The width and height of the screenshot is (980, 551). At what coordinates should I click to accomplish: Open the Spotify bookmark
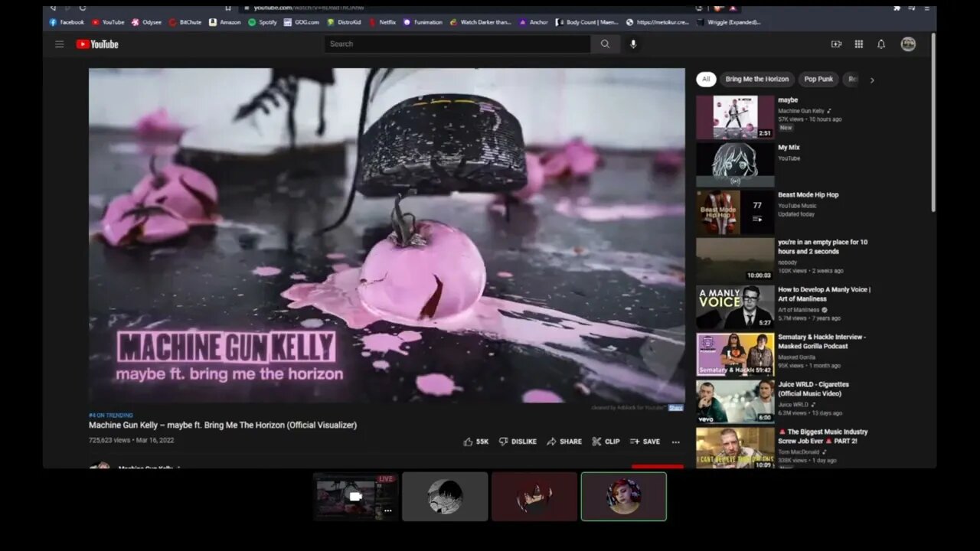[x=263, y=22]
